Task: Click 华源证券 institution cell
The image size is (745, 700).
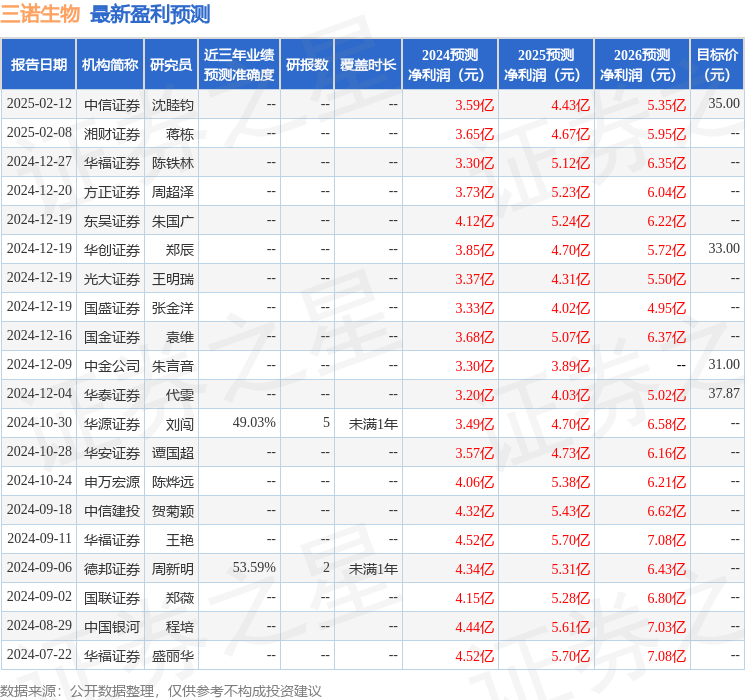Action: pos(112,423)
